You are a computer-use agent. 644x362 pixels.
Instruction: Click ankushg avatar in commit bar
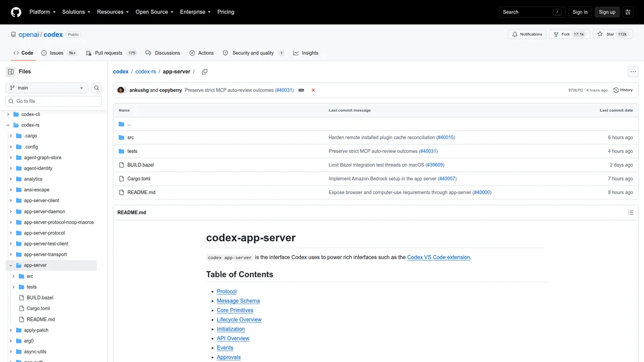pos(121,90)
